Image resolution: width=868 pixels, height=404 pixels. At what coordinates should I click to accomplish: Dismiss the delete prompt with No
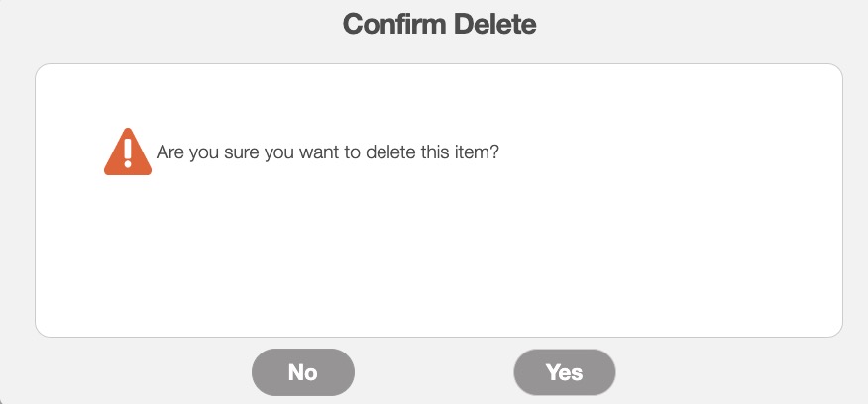pos(302,372)
